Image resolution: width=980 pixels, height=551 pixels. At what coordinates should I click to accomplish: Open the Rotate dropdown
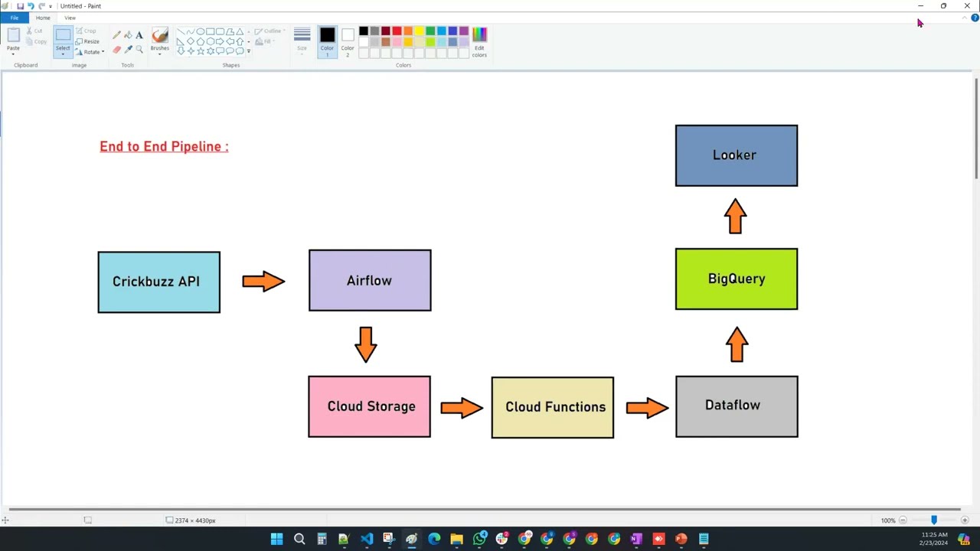point(90,52)
